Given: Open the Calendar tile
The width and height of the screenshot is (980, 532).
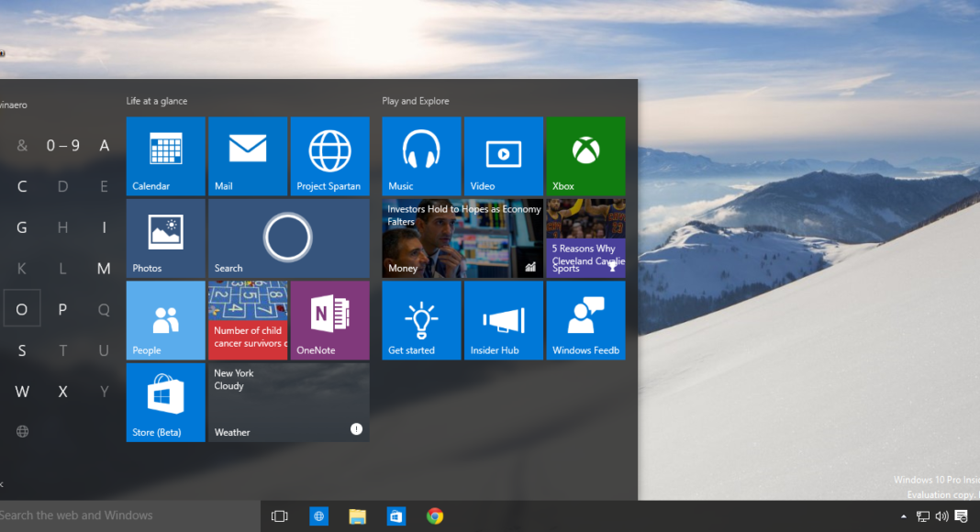Looking at the screenshot, I should (165, 156).
